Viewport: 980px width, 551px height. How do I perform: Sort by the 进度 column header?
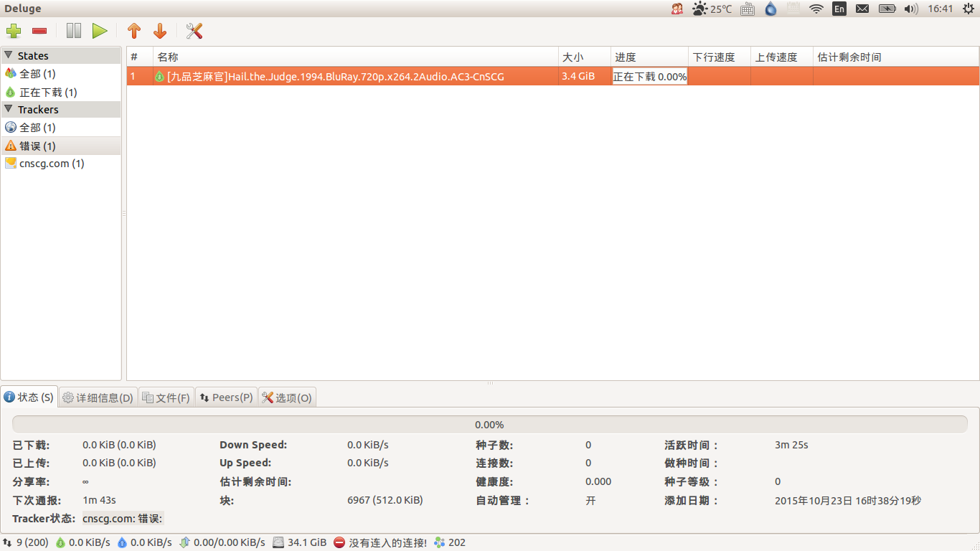coord(650,57)
